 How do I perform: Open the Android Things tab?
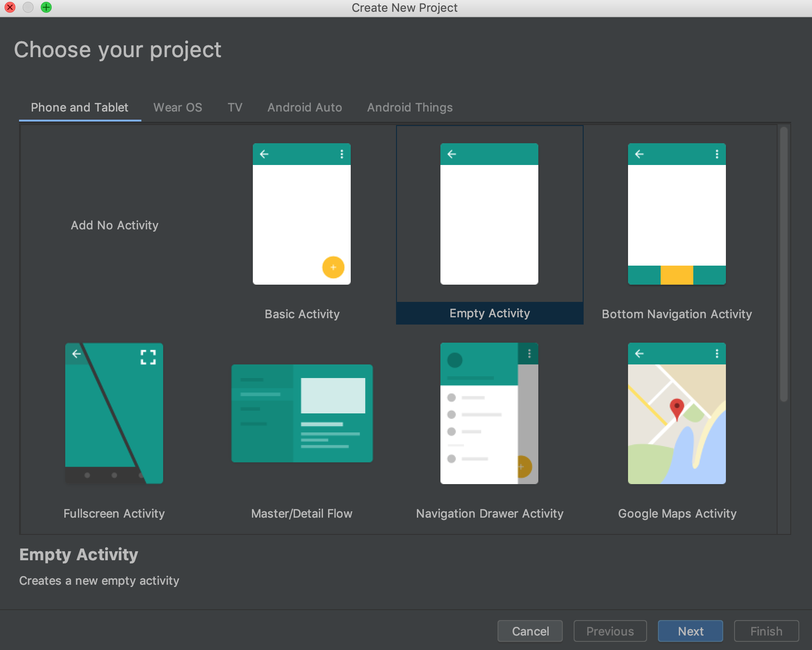410,107
